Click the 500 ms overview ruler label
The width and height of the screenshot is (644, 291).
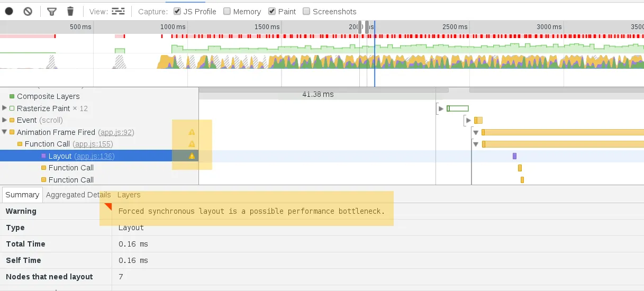[80, 26]
